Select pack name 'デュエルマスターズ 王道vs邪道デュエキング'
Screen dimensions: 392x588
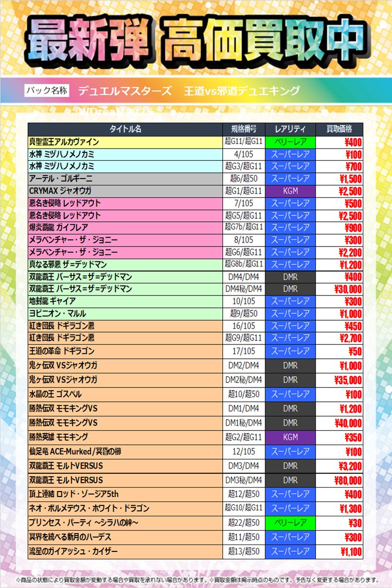189,91
